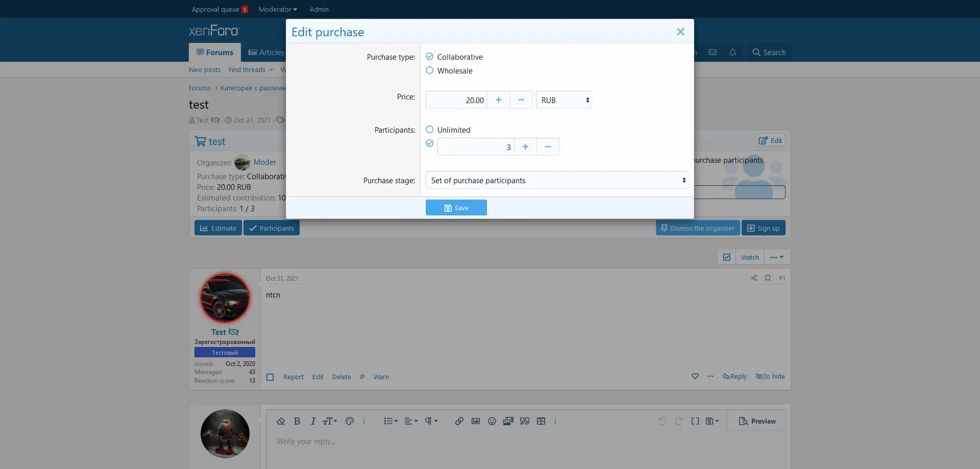Click the insert table icon
The width and height of the screenshot is (980, 469).
(x=541, y=421)
